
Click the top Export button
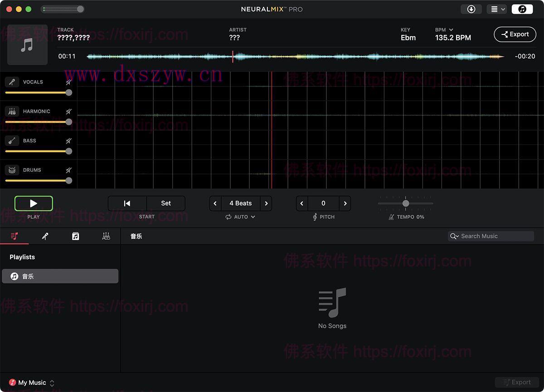515,34
